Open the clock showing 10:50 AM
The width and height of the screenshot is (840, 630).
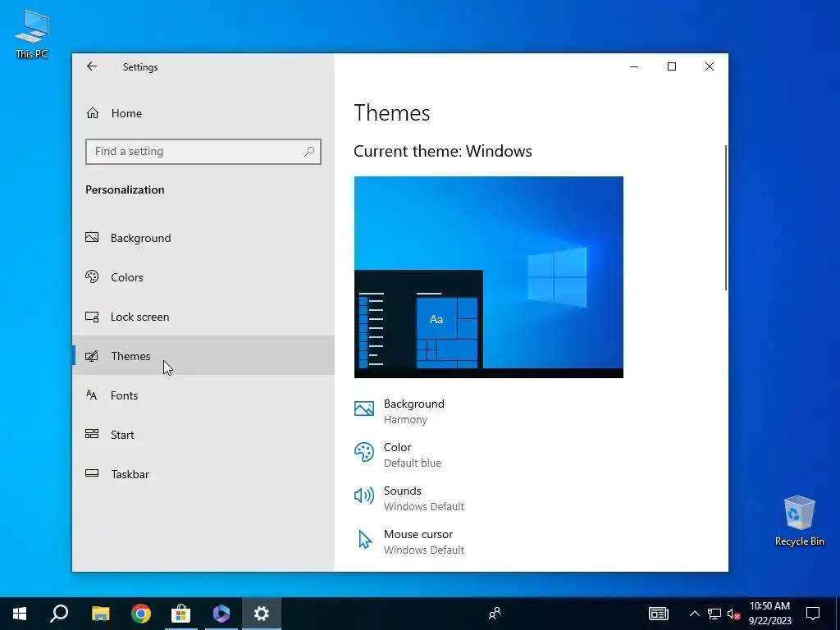(769, 614)
